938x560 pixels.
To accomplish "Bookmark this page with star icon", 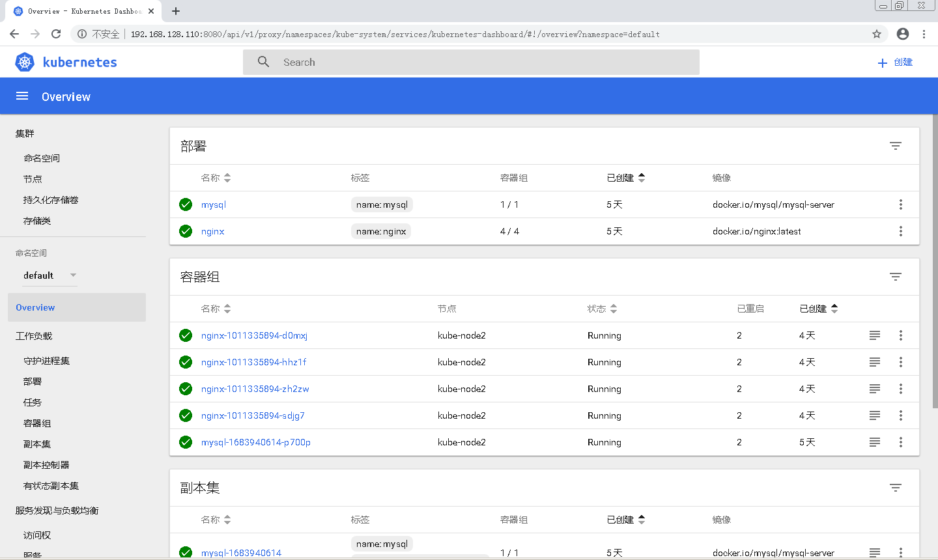I will coord(877,34).
